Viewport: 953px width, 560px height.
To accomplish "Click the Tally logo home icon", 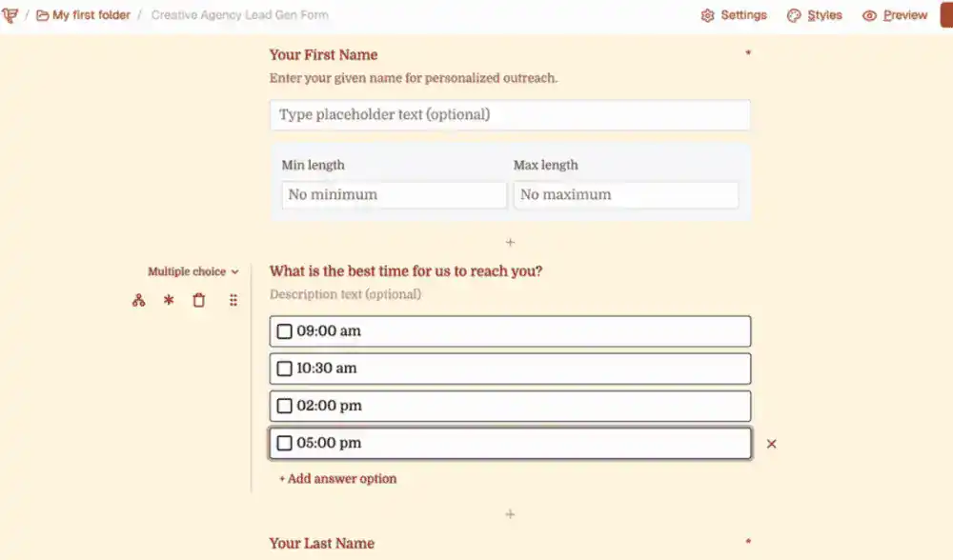I will click(x=10, y=15).
